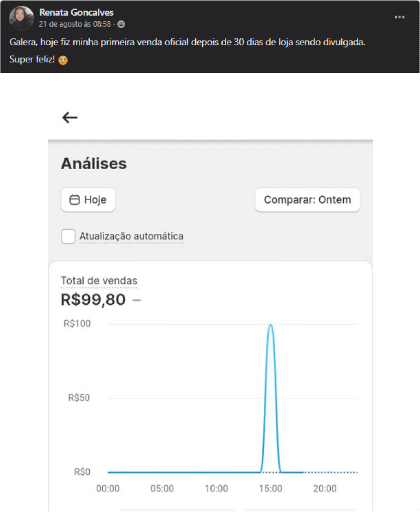Enable the Atualização automática checkbox
420x512 pixels.
pyautogui.click(x=68, y=236)
